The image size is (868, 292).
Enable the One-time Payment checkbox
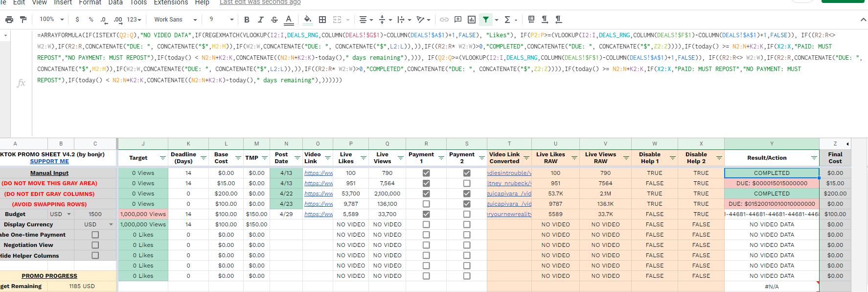point(95,235)
